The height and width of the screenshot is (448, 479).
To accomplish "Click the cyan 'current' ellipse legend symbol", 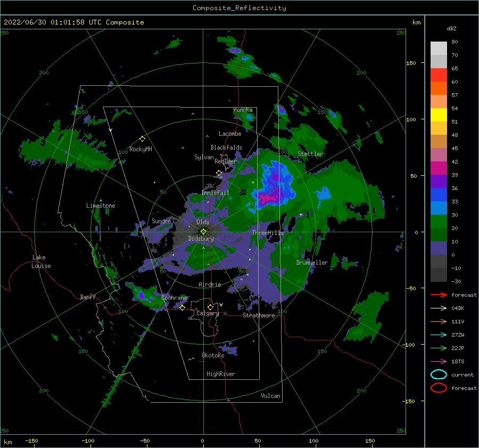I will click(x=439, y=374).
